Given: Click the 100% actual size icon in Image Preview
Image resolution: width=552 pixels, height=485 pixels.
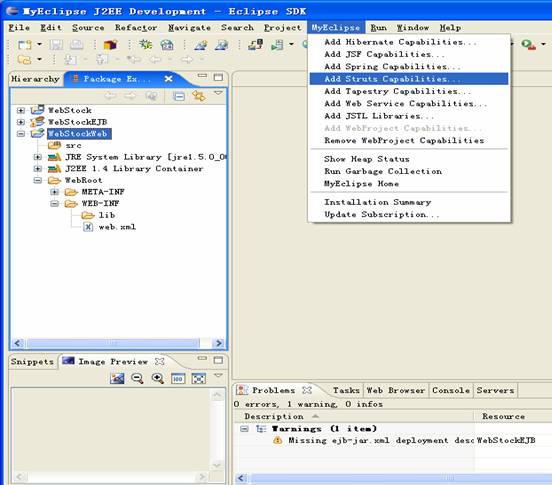Looking at the screenshot, I should tap(178, 379).
